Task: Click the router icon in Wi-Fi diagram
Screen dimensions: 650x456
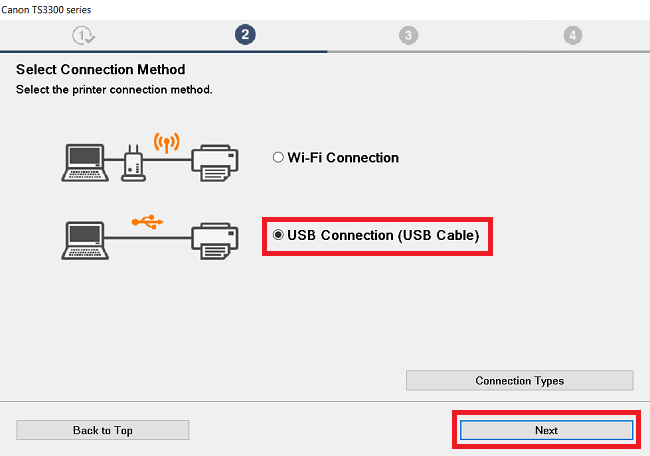Action: 133,163
